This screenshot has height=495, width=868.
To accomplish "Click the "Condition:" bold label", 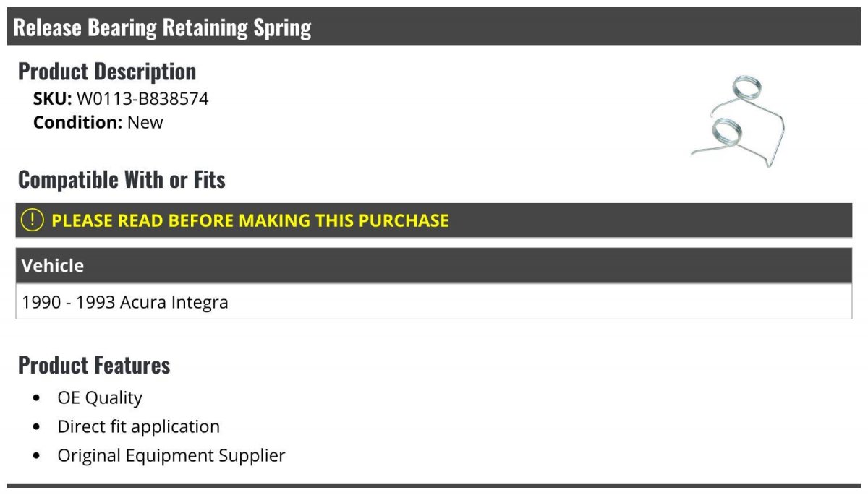I will tap(78, 122).
